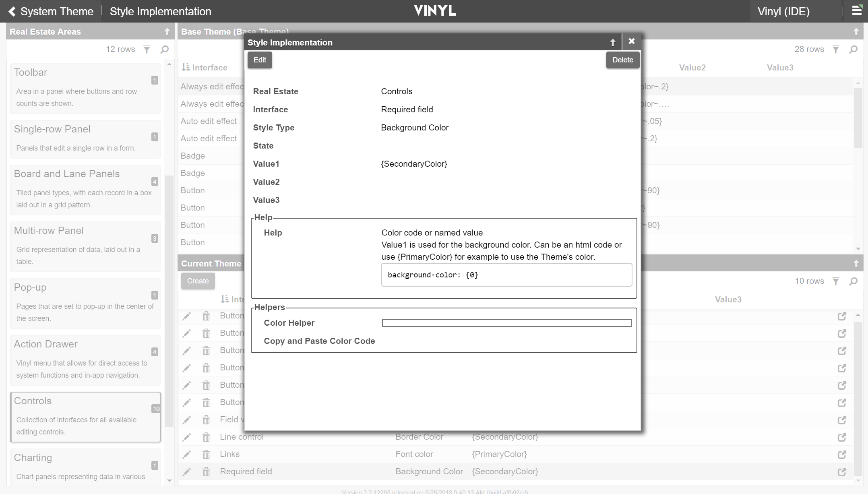This screenshot has height=494, width=868.
Task: Click the delete trash icon for Line control
Action: [206, 437]
